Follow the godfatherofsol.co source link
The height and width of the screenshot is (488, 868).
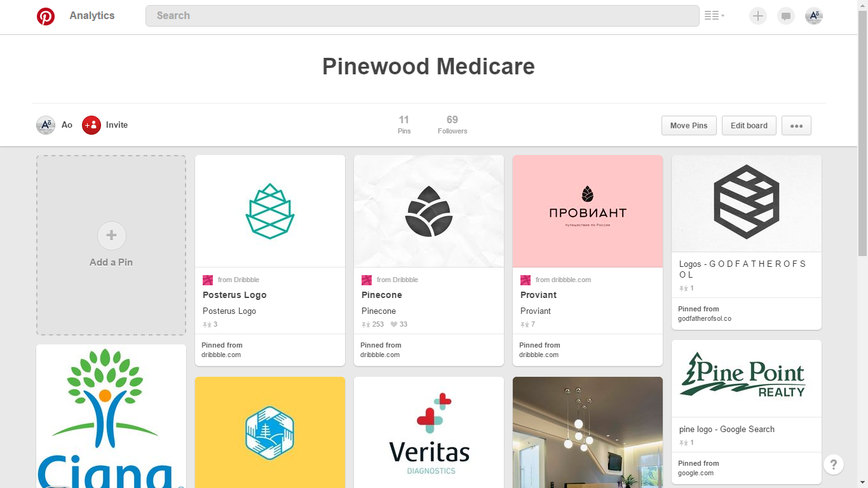click(x=705, y=318)
